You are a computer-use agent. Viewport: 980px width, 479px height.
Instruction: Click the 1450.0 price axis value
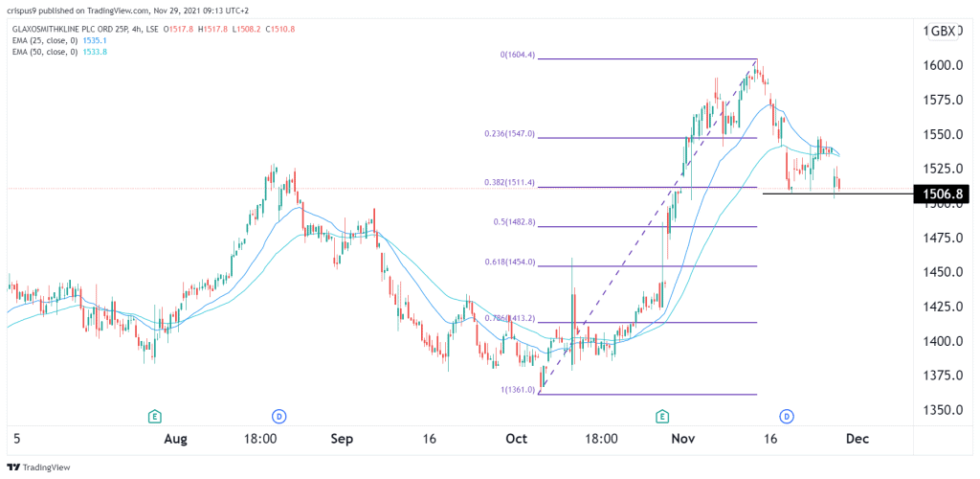(x=941, y=272)
